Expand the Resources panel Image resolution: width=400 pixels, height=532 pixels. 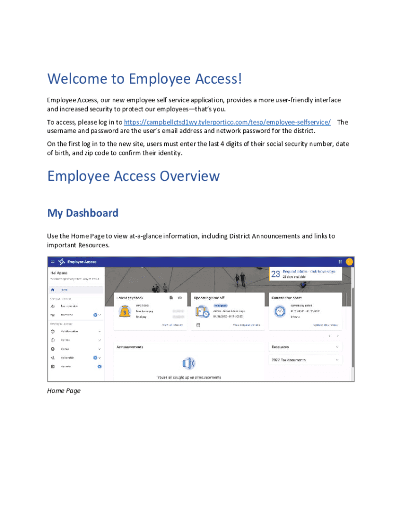tap(337, 347)
